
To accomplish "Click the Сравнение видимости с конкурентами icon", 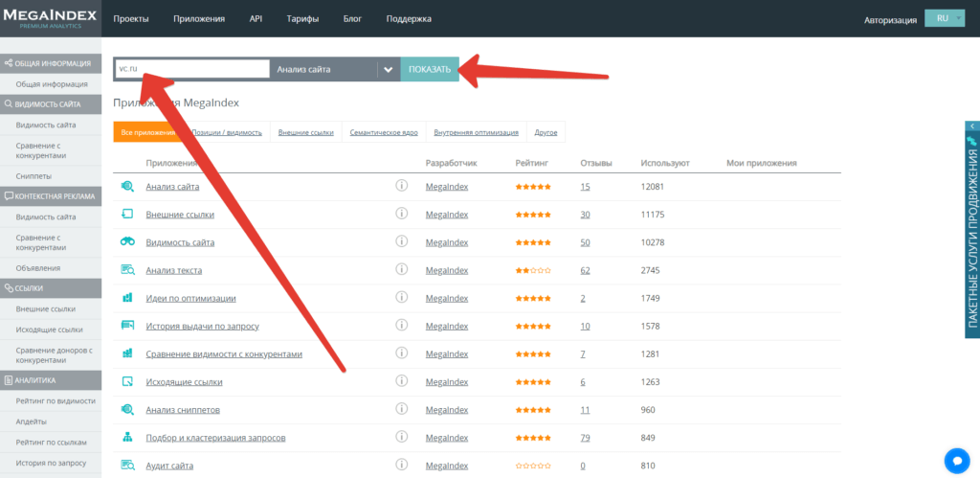I will tap(127, 353).
